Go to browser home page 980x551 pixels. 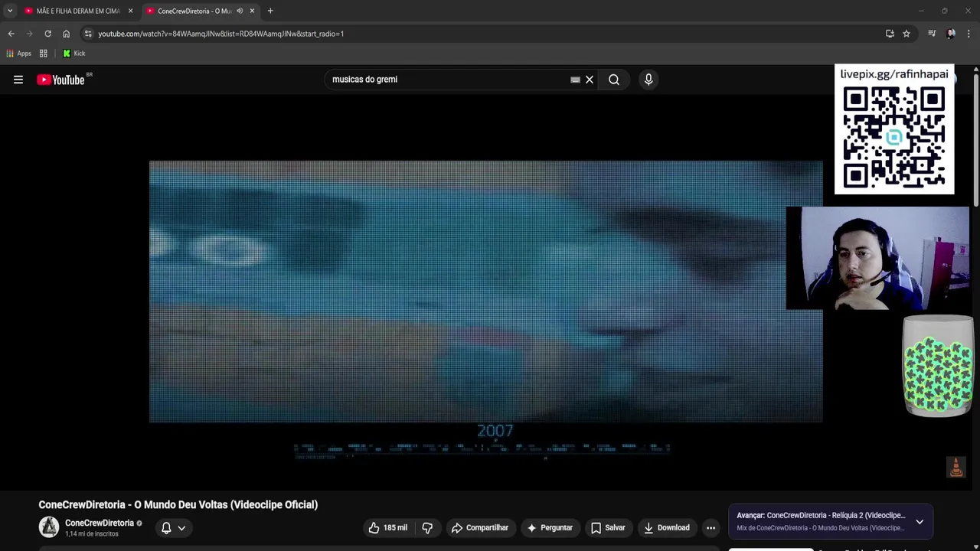pos(66,34)
